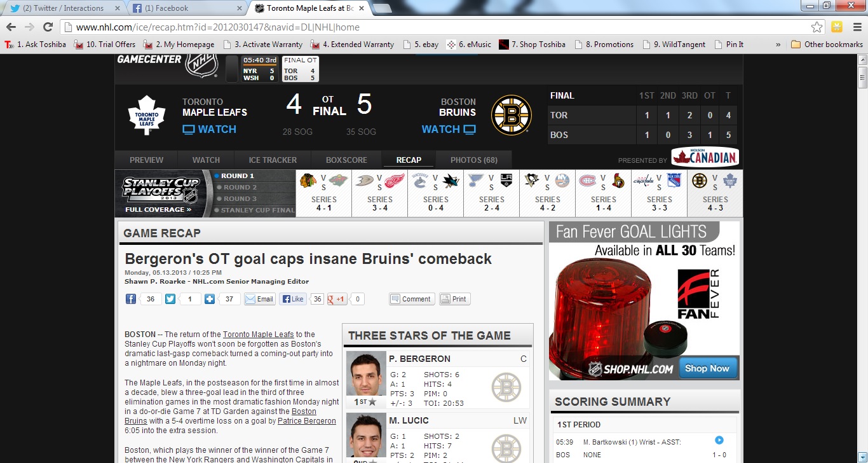The width and height of the screenshot is (868, 463).
Task: Open the Blues vs Kings series 2-4
Action: point(492,193)
